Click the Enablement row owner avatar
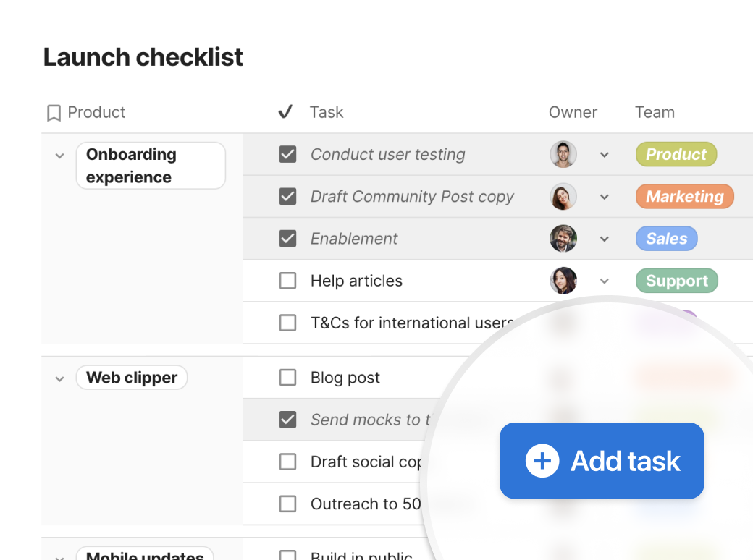Image resolution: width=753 pixels, height=560 pixels. (563, 239)
